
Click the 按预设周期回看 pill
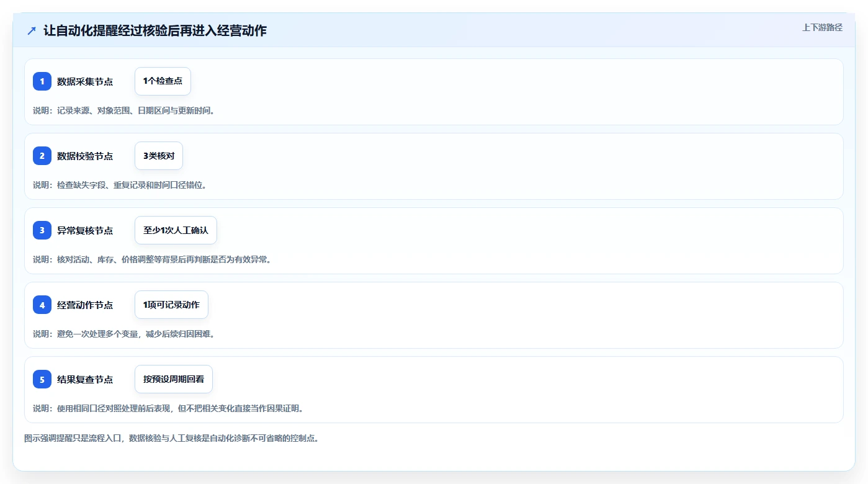tap(174, 379)
